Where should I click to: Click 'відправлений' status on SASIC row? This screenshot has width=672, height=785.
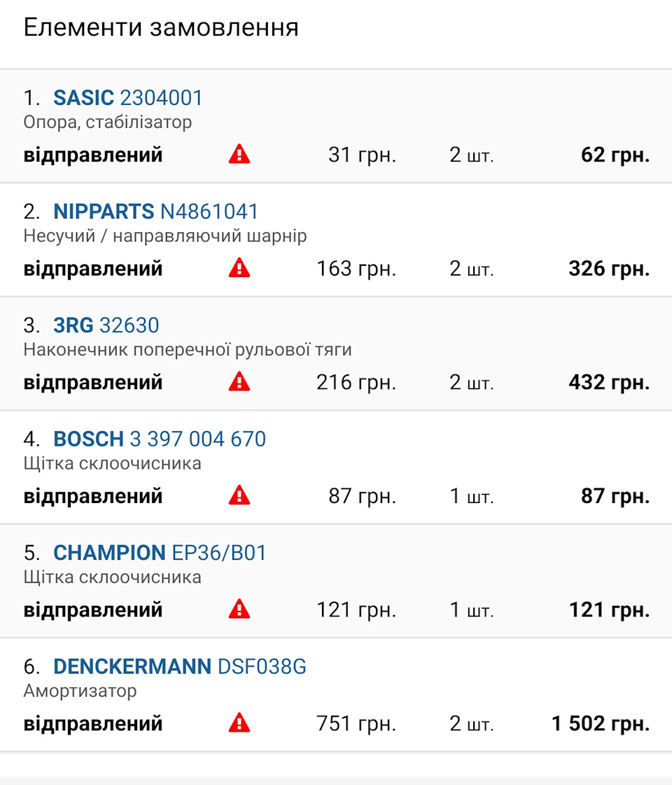pos(93,155)
